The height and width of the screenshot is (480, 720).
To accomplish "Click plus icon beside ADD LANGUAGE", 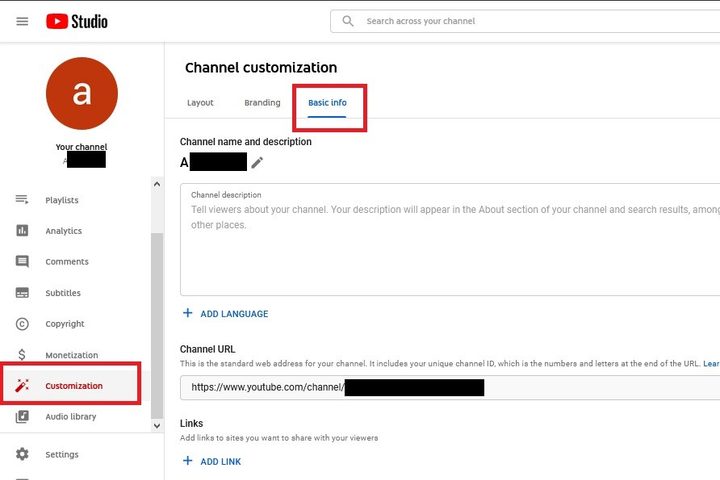I will pos(187,313).
